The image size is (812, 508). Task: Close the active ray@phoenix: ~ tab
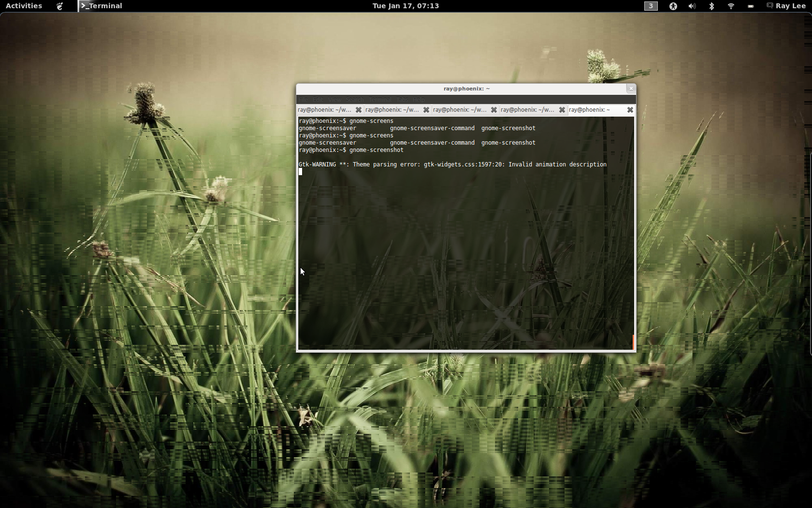click(x=630, y=110)
